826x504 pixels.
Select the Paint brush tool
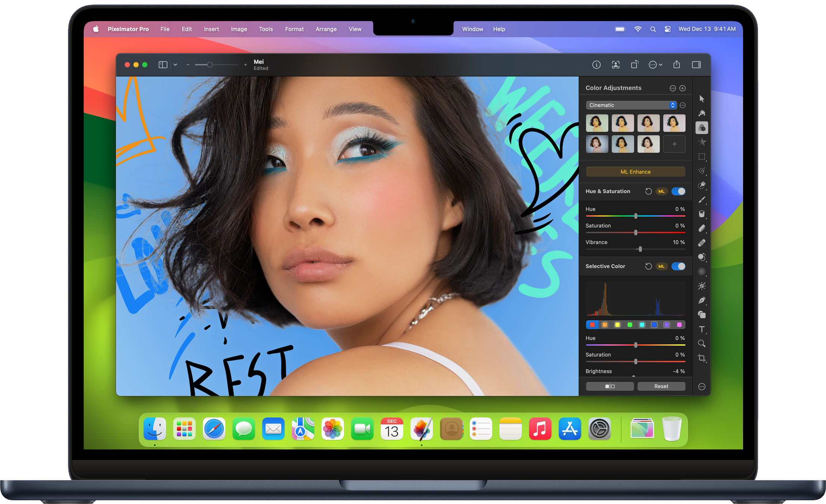tap(702, 200)
